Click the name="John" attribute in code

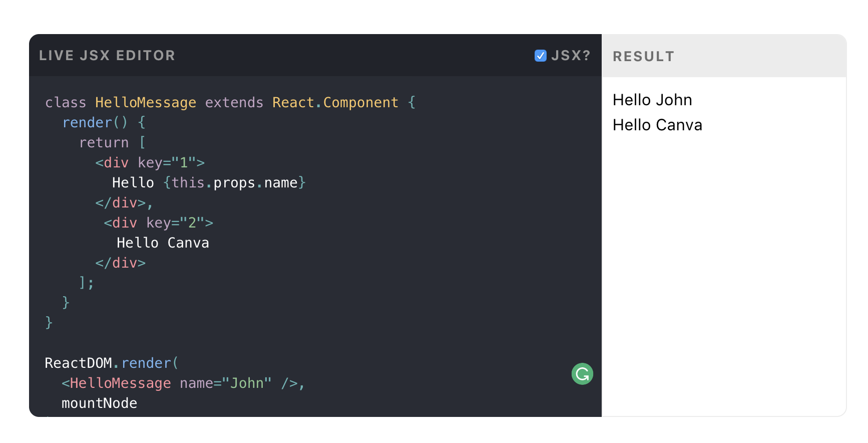tap(225, 383)
